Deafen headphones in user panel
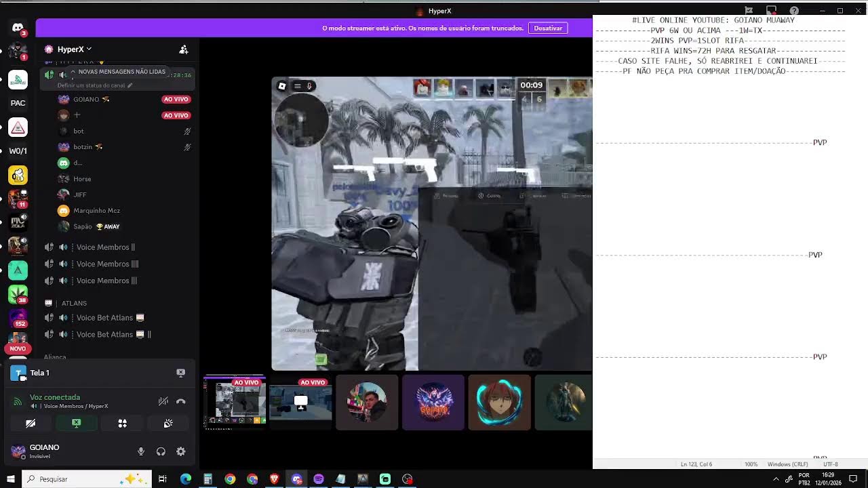The width and height of the screenshot is (868, 488). tap(161, 451)
